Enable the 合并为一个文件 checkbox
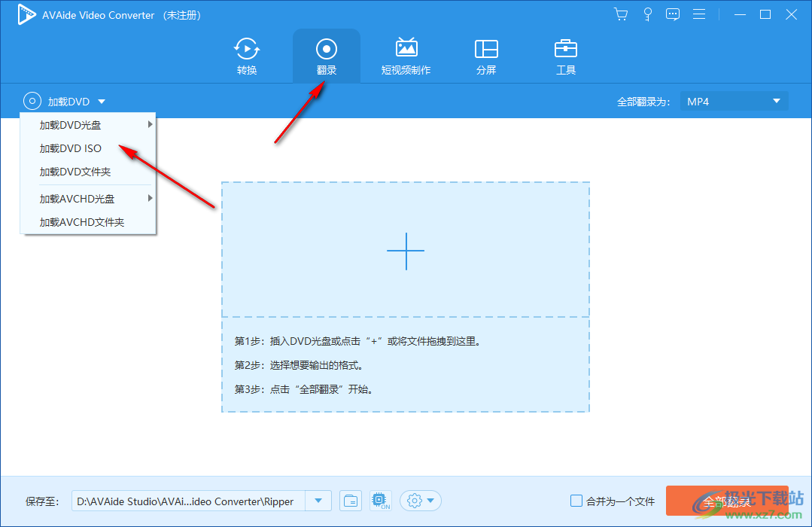Image resolution: width=812 pixels, height=527 pixels. pos(576,501)
